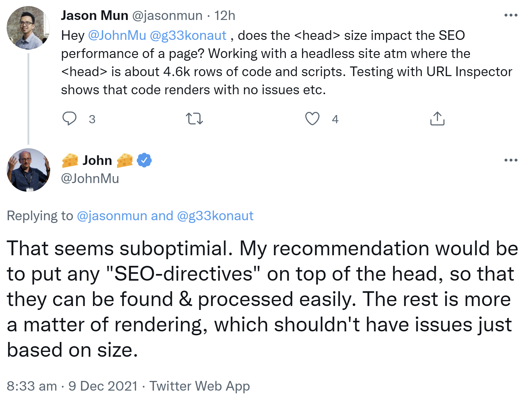Click the @g33konaut mention in the tweet

click(x=187, y=35)
